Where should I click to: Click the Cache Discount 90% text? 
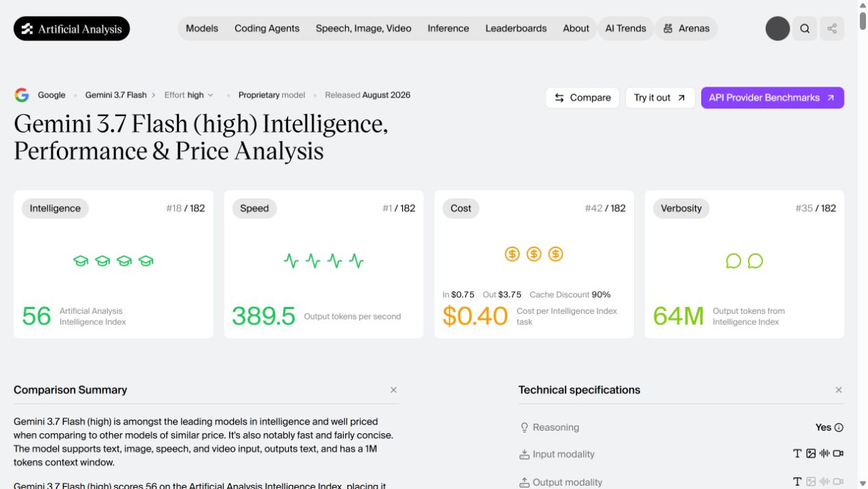[570, 295]
